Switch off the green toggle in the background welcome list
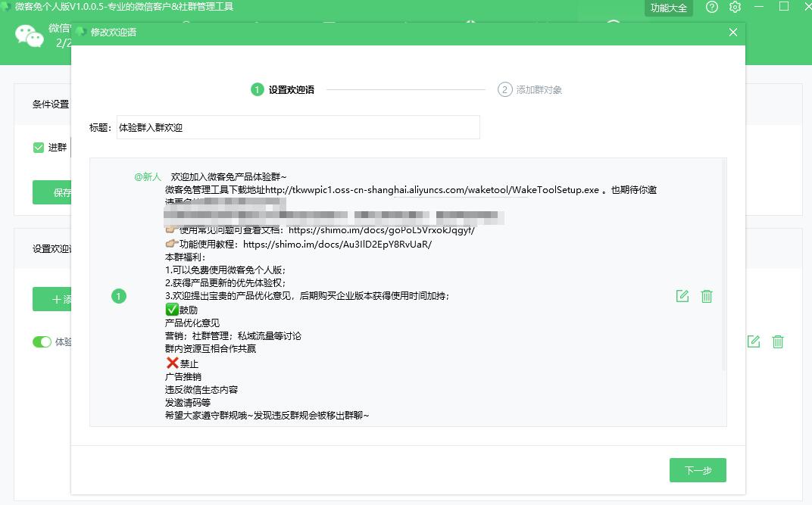 42,342
